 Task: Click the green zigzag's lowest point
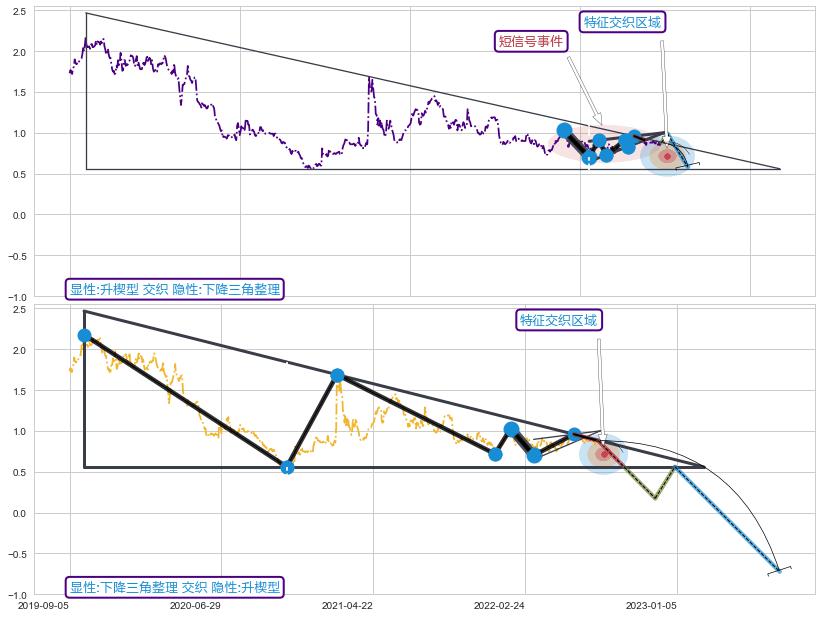655,497
